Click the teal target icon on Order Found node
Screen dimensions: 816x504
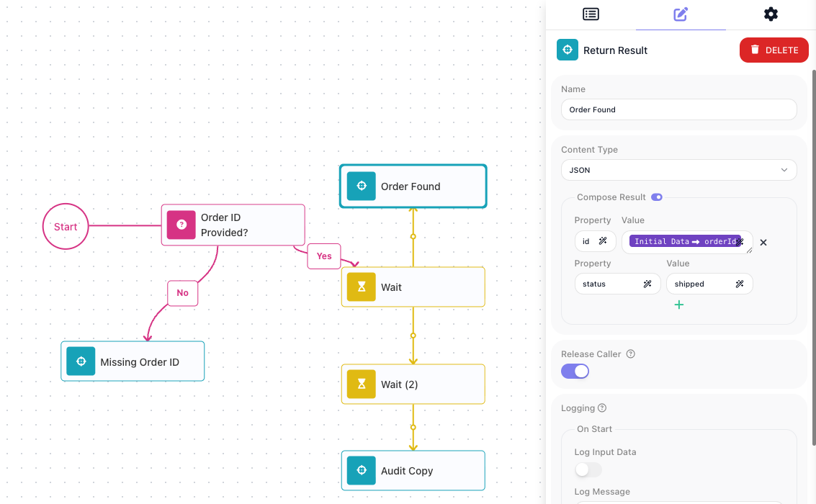pos(361,186)
